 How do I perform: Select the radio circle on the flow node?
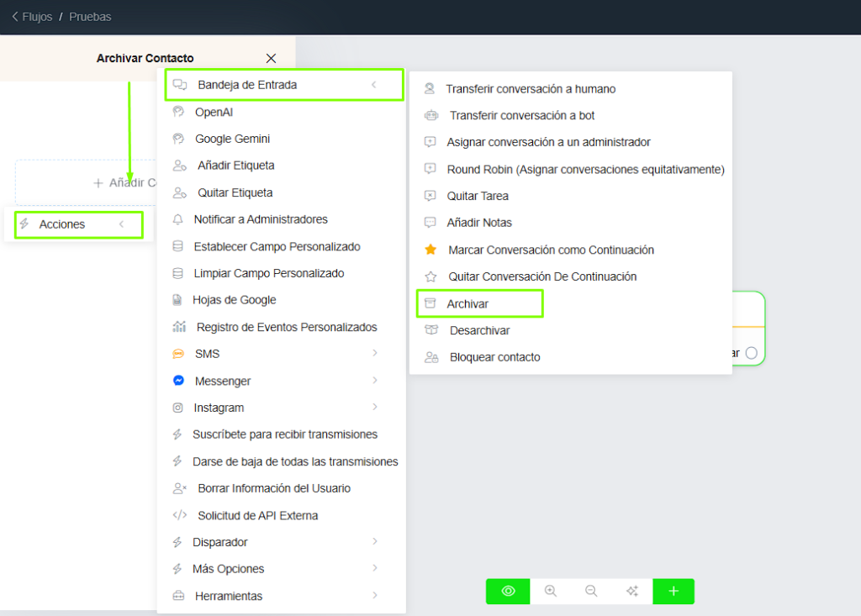pos(751,353)
